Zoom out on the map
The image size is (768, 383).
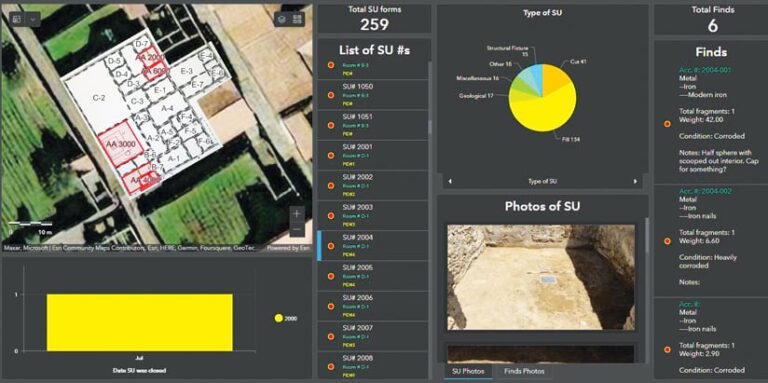(297, 230)
